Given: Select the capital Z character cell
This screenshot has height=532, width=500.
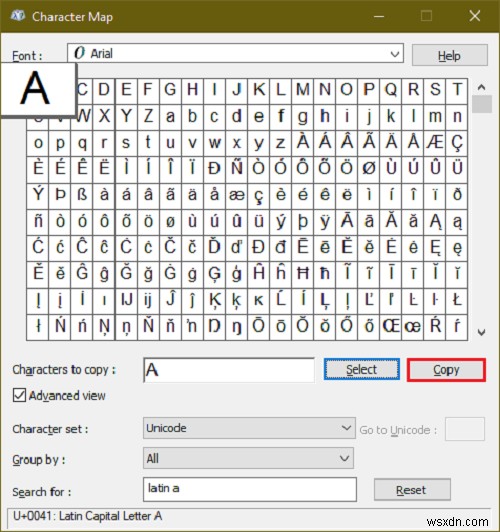Looking at the screenshot, I should [148, 116].
